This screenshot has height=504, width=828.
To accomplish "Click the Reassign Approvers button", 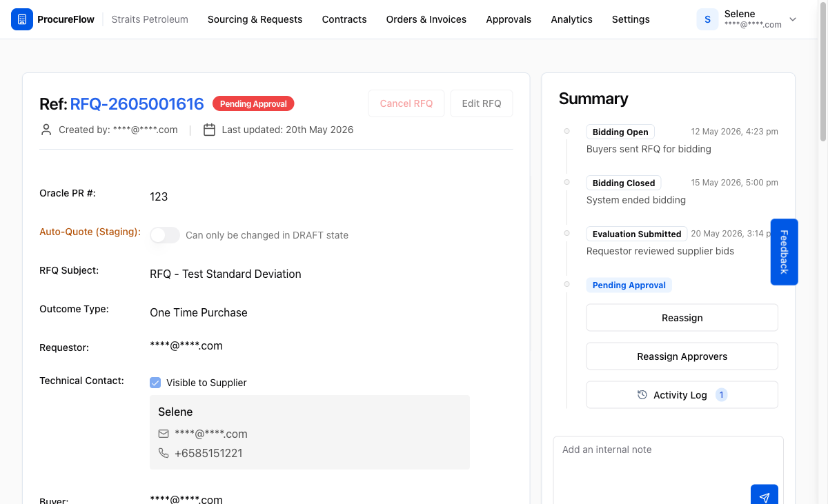I will pyautogui.click(x=682, y=356).
